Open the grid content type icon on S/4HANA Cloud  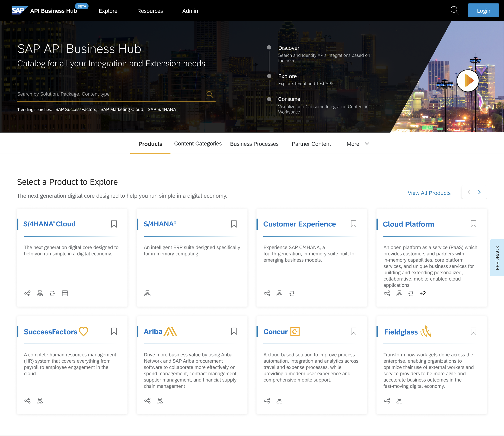pyautogui.click(x=65, y=293)
